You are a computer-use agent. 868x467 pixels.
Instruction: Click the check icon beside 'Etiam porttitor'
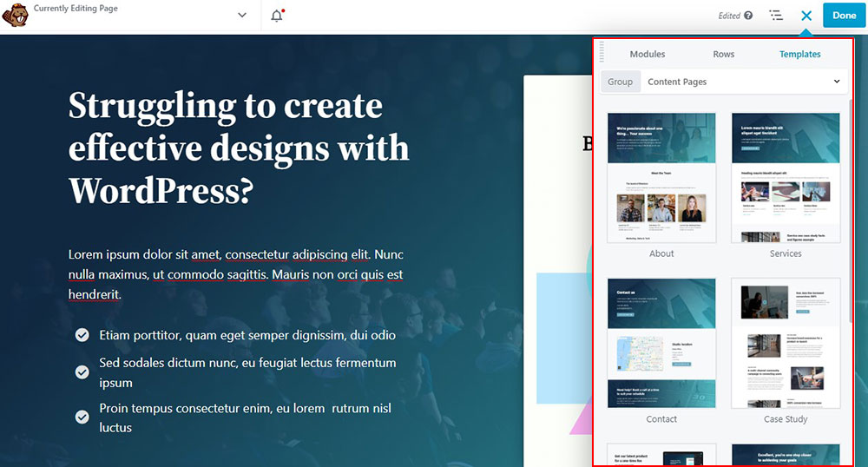click(82, 335)
